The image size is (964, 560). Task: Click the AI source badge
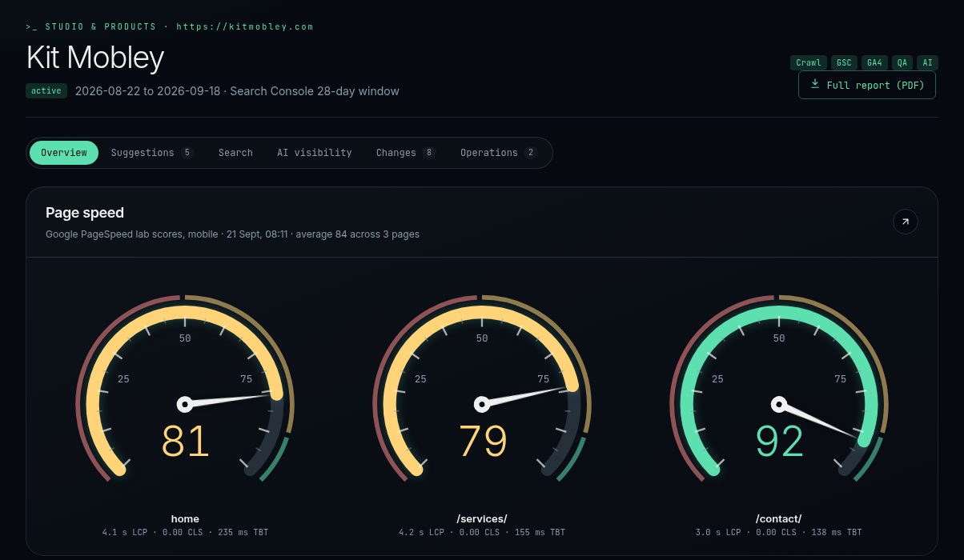pyautogui.click(x=927, y=62)
